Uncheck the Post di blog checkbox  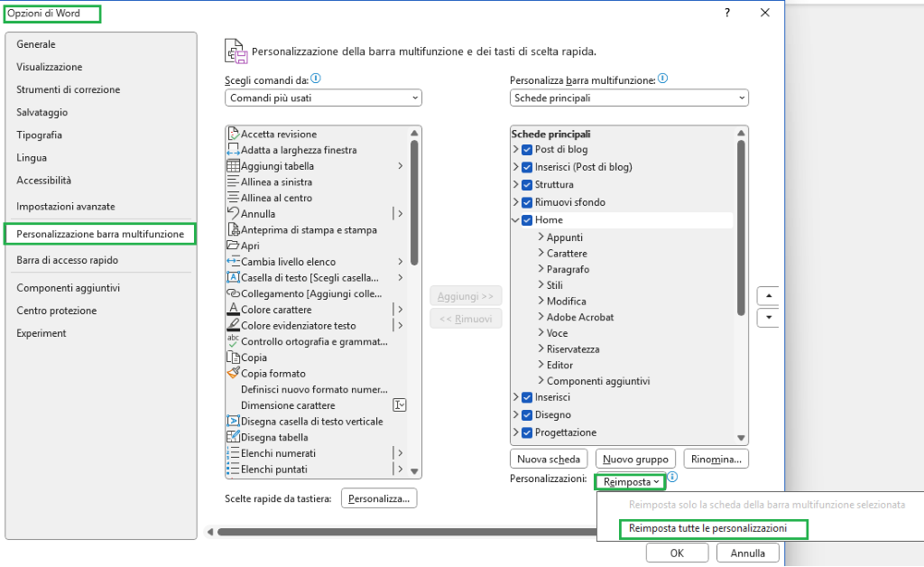pos(527,150)
